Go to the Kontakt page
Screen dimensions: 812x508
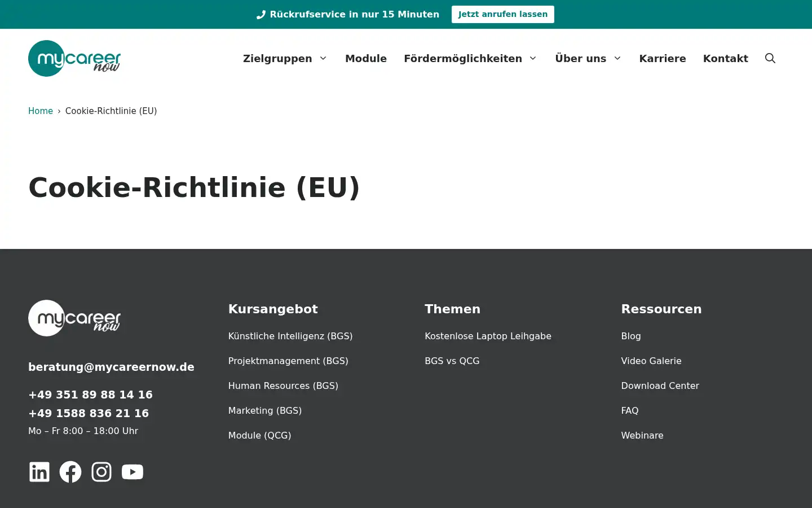726,58
